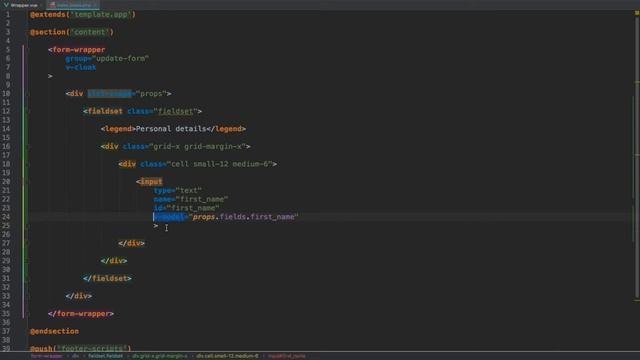Click the @endsection directive

coord(54,331)
